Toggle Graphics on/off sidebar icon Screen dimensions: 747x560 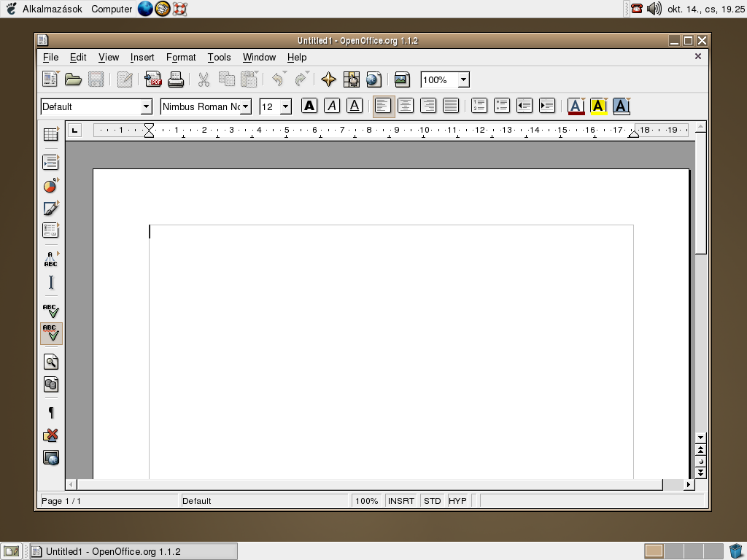point(51,435)
